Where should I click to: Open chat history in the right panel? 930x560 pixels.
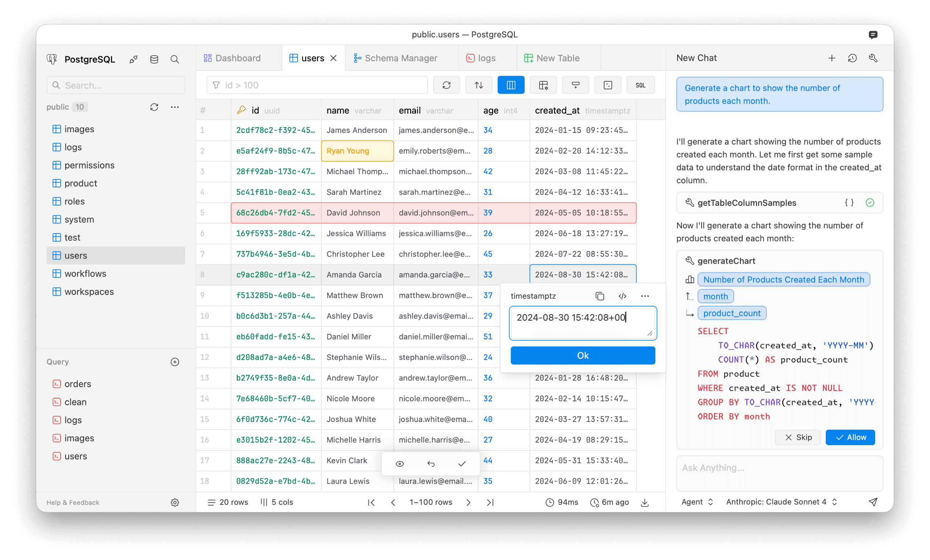(852, 58)
